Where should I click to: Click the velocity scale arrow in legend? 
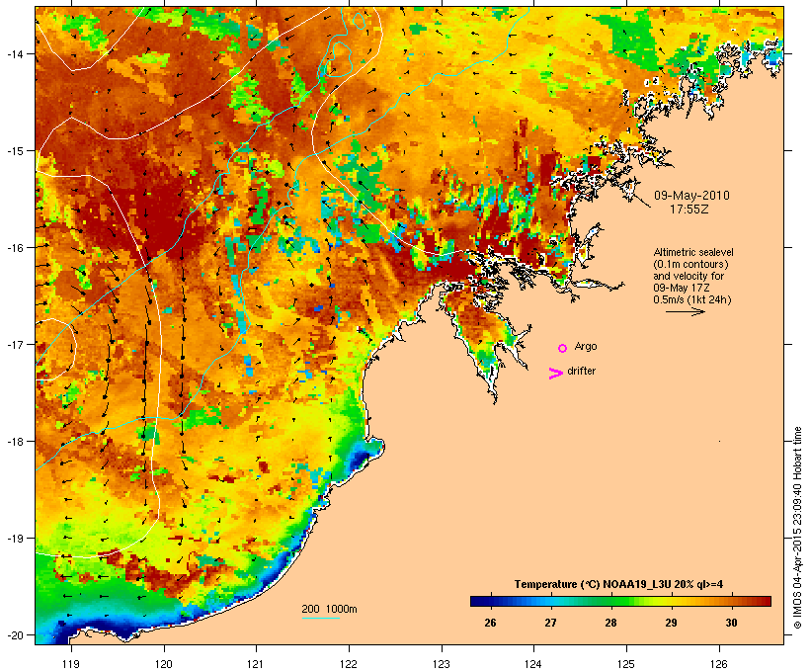point(685,311)
